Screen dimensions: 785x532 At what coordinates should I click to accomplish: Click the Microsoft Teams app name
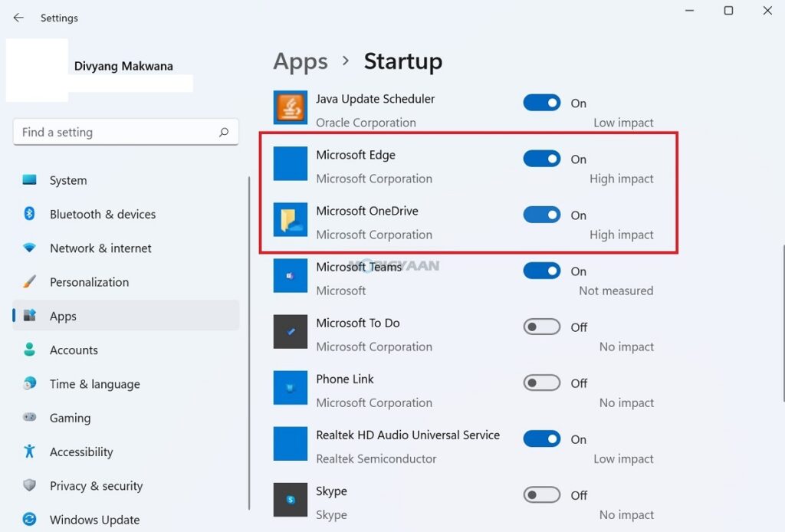tap(359, 267)
